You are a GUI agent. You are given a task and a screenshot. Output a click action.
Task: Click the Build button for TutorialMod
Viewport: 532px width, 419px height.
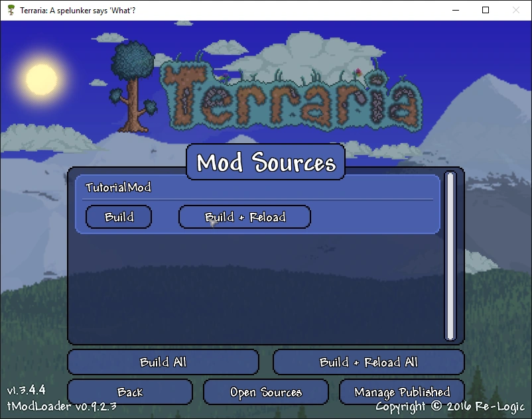tap(119, 217)
